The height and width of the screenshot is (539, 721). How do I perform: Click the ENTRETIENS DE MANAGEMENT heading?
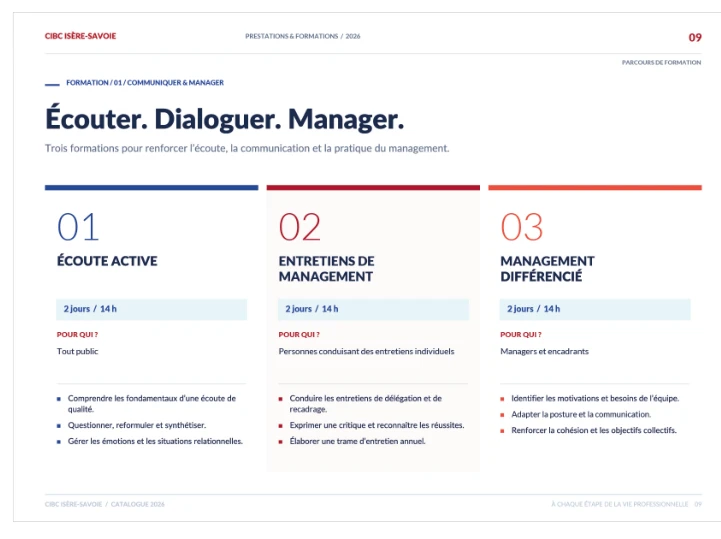326,269
